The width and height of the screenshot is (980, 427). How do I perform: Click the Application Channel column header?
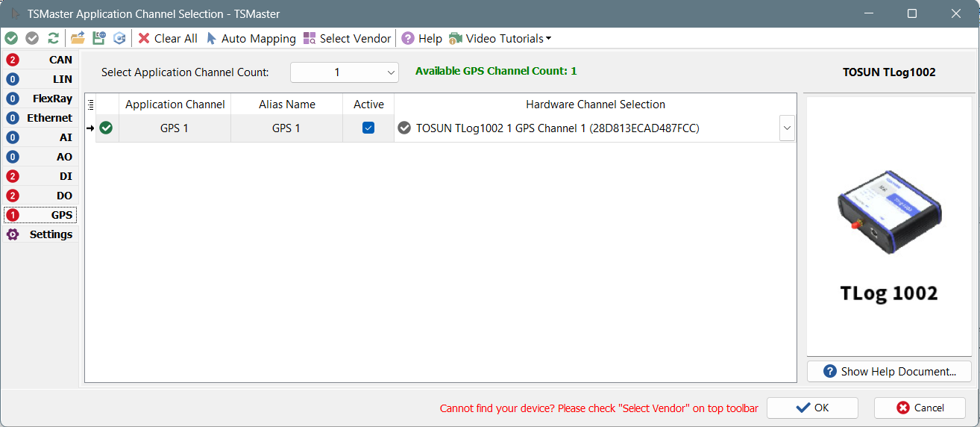tap(175, 105)
